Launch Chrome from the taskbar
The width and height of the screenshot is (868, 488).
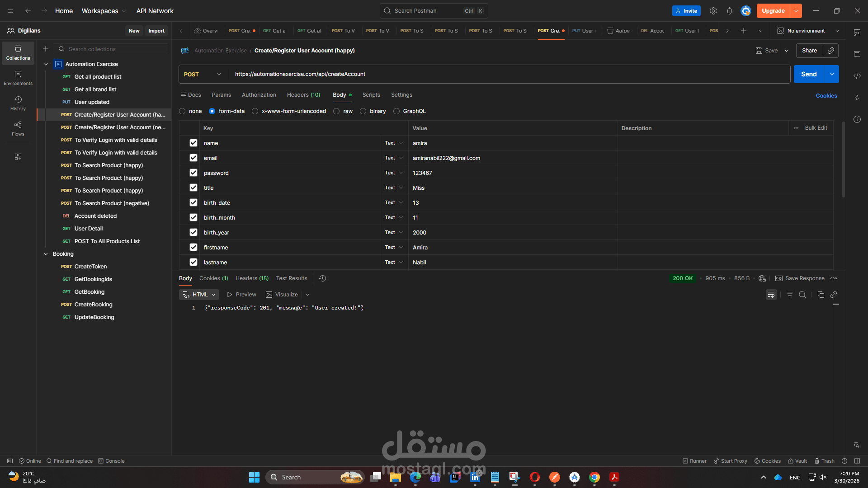594,477
